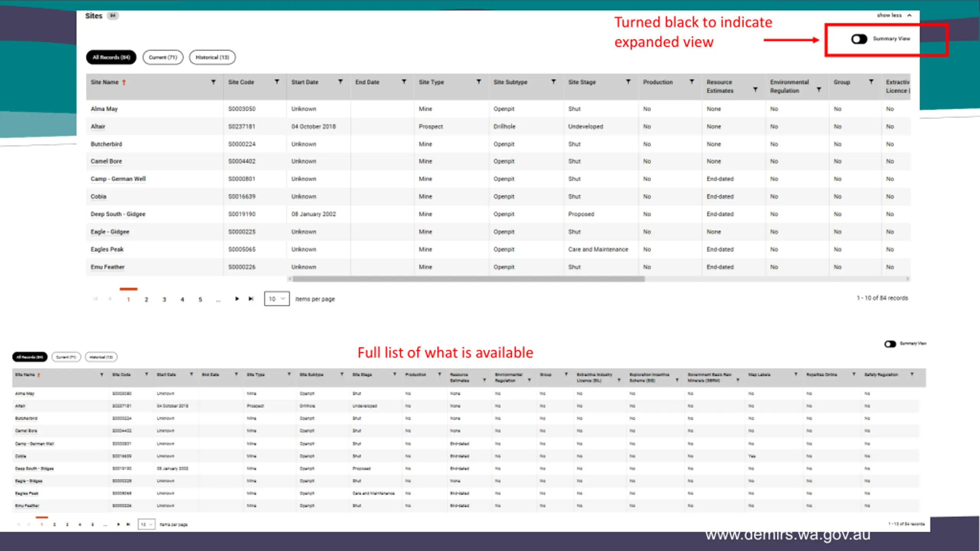Open items per page dropdown showing 10
Screen dimensions: 980x551
point(277,299)
